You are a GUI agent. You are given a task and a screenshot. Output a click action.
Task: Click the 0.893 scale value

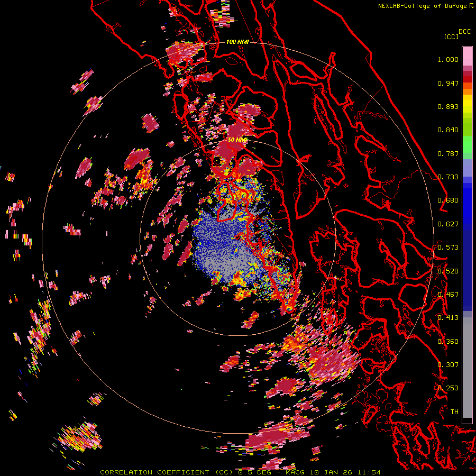coord(448,106)
